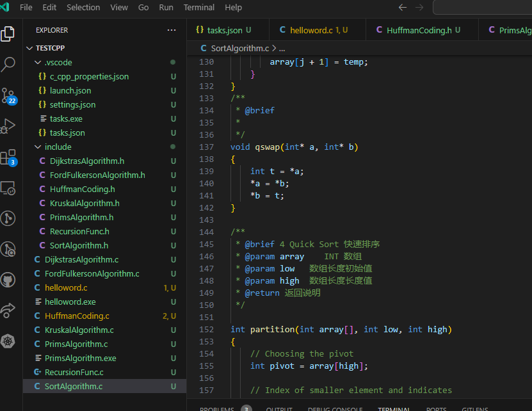532x411 pixels.
Task: Open the GitHub view in activity bar
Action: [x=9, y=280]
